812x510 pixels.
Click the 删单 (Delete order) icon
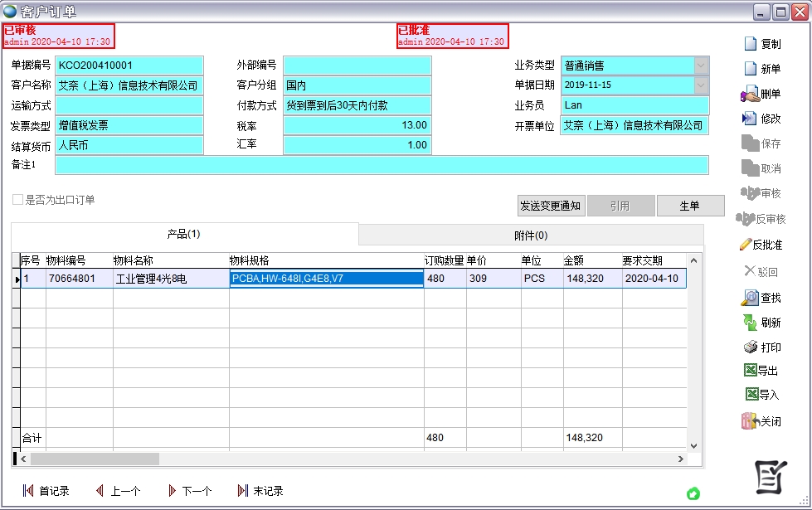click(x=750, y=94)
